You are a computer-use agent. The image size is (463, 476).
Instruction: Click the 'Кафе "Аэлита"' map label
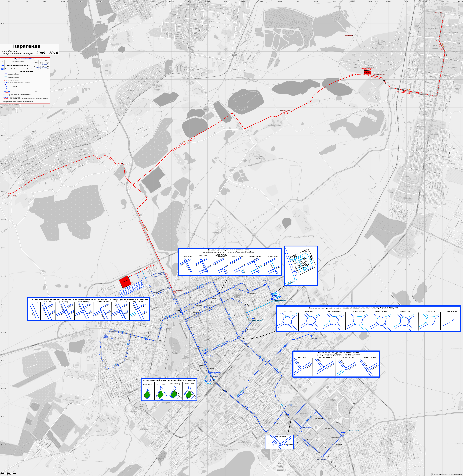(x=258, y=320)
